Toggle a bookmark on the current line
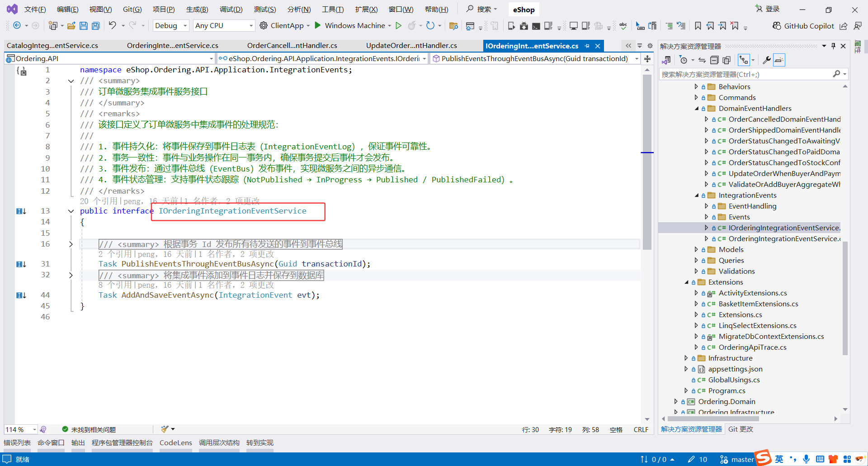The width and height of the screenshot is (868, 466). point(698,26)
